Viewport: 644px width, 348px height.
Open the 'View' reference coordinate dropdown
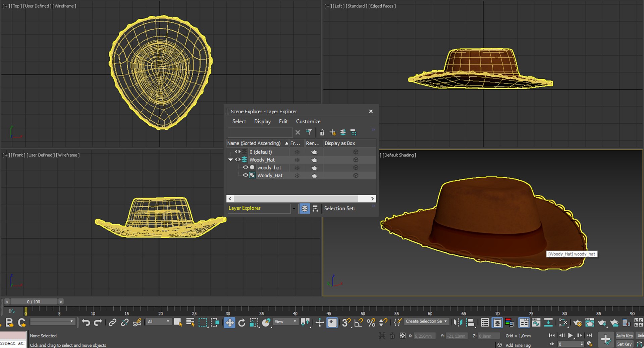click(285, 322)
